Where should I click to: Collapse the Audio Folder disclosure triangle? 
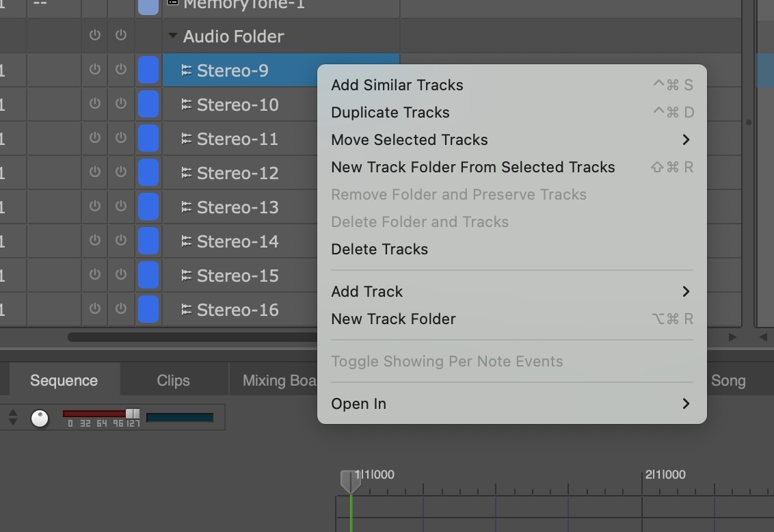(x=172, y=36)
